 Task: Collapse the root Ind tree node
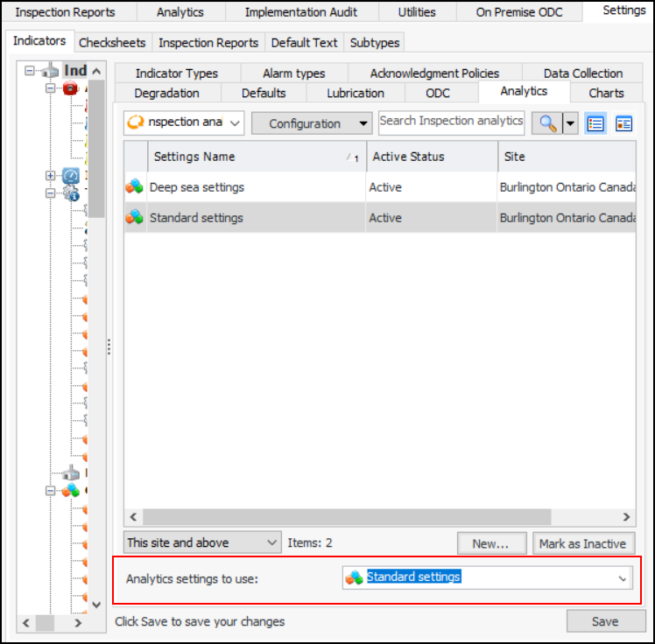29,70
